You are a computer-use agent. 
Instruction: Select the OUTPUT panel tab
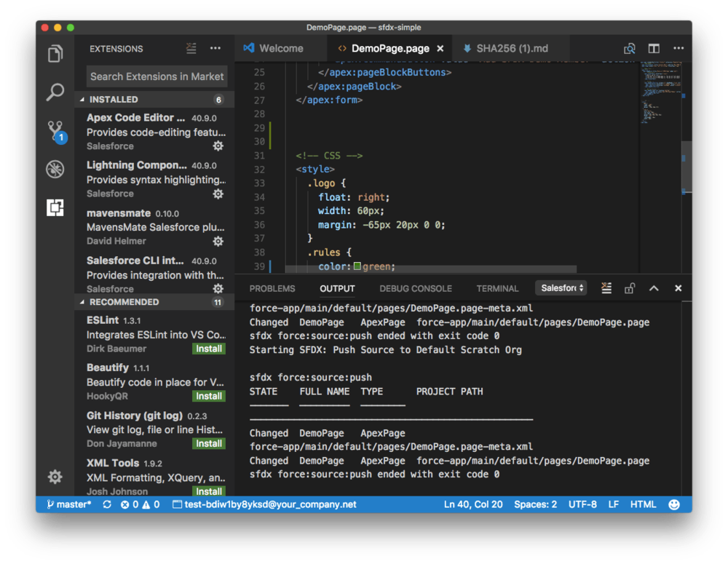coord(337,289)
